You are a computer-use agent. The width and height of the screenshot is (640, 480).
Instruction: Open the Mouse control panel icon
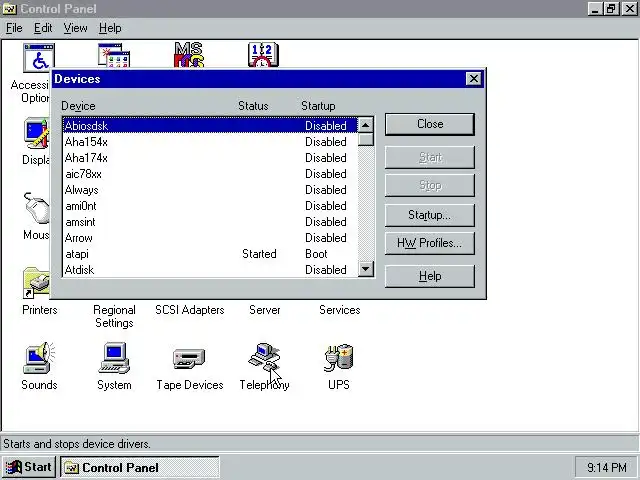(x=36, y=208)
